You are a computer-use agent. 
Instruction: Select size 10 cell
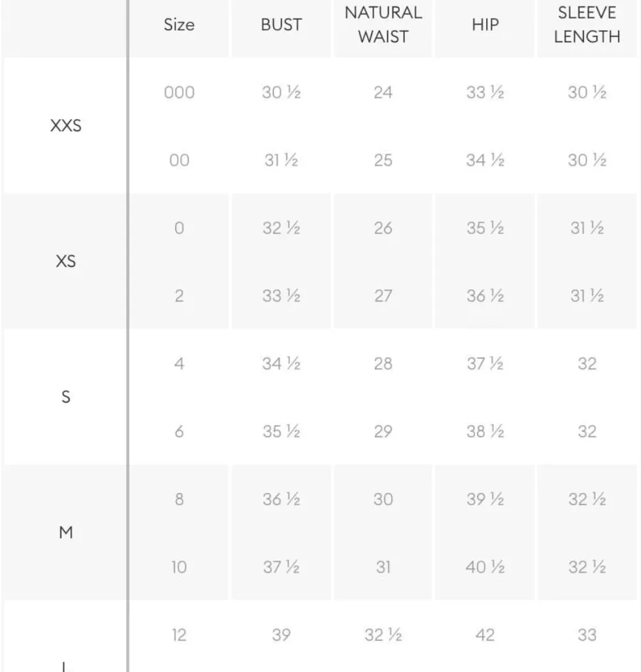tap(179, 567)
